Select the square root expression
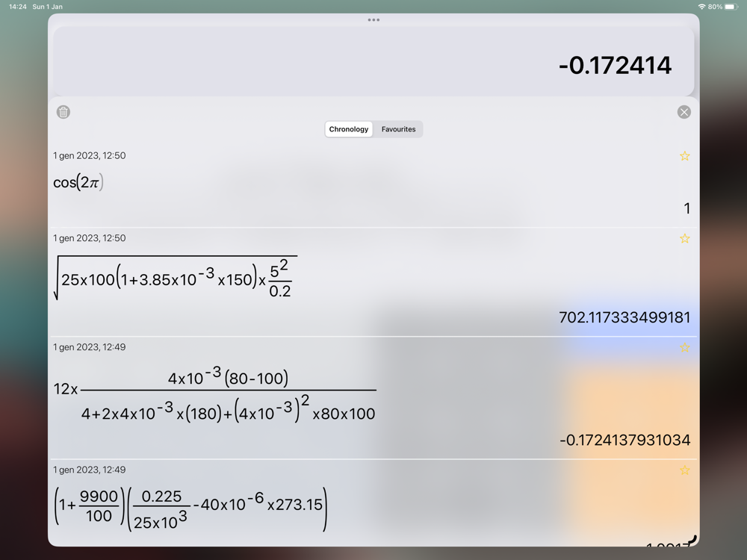747x560 pixels. coord(176,278)
